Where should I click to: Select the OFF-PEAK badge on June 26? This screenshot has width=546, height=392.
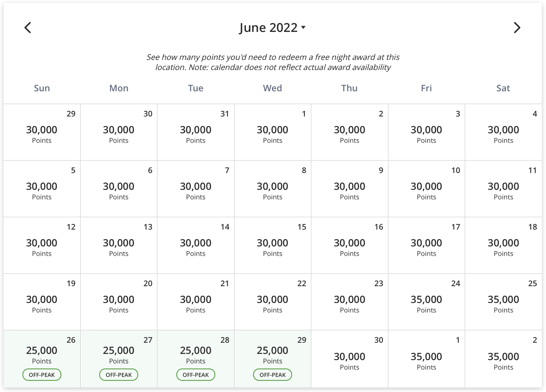(x=42, y=375)
